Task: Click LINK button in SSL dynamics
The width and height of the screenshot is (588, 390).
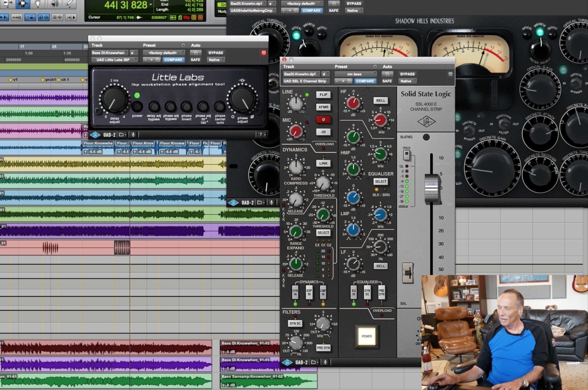Action: tap(323, 163)
